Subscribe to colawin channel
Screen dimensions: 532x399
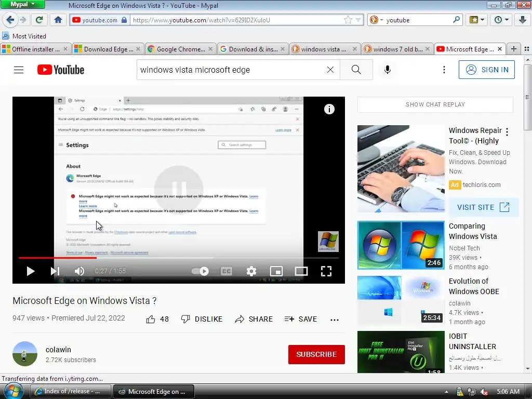tap(316, 354)
